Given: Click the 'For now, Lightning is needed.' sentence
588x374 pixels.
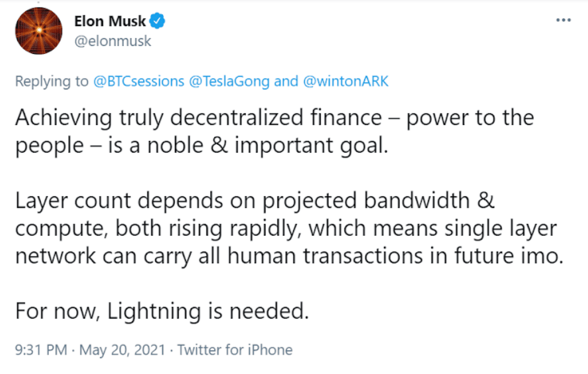Looking at the screenshot, I should (162, 312).
